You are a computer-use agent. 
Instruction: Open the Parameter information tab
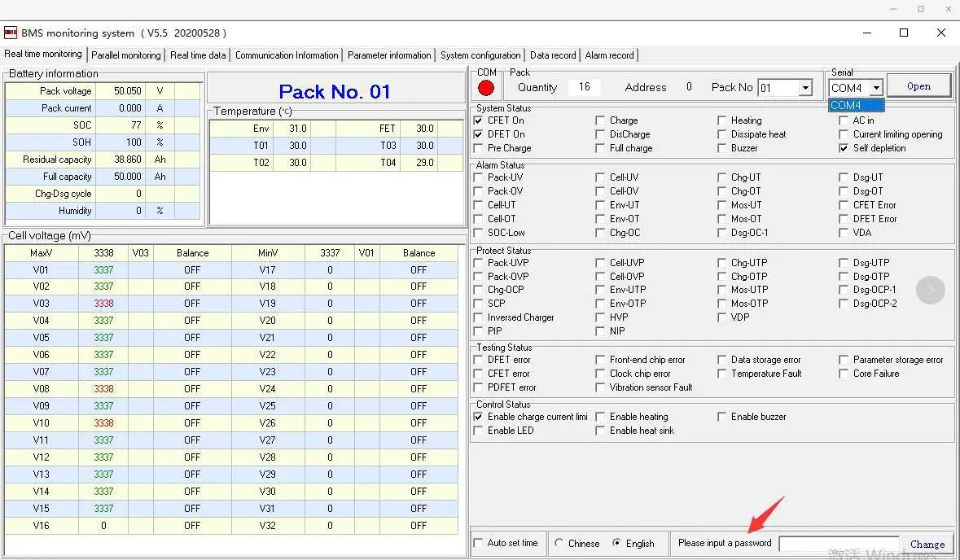click(x=389, y=55)
